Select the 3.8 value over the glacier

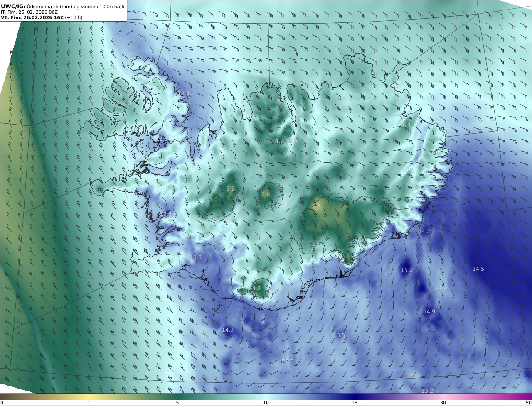230,188
